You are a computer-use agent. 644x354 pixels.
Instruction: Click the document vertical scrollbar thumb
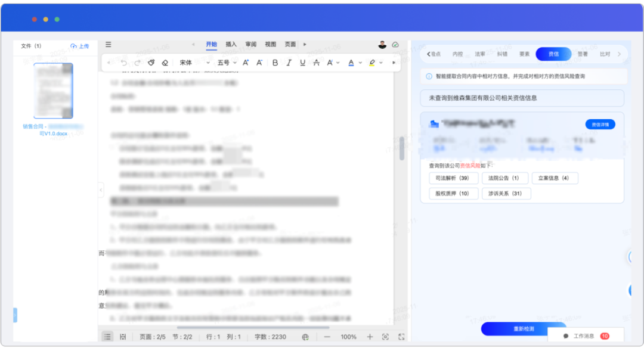click(402, 148)
